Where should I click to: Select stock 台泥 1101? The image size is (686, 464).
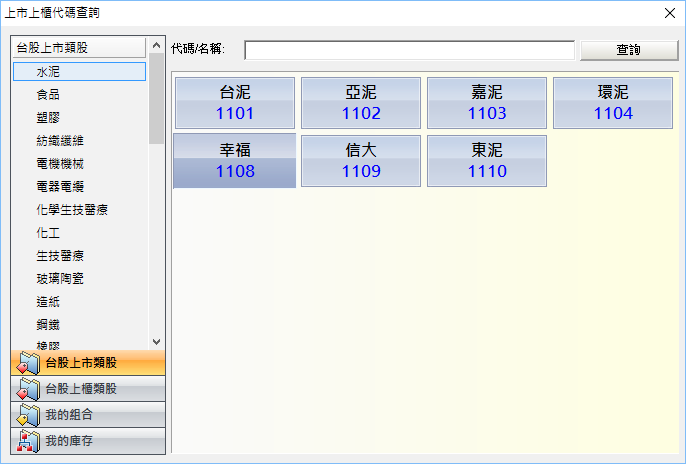[x=234, y=103]
